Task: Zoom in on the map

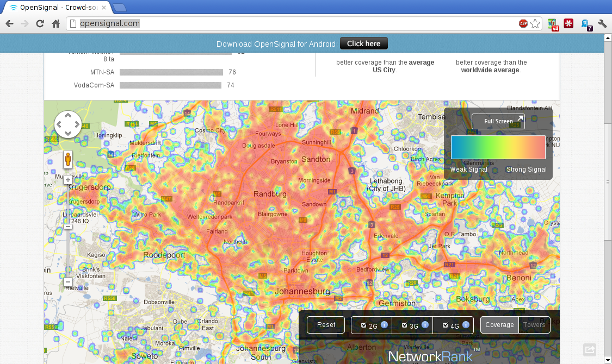Action: pos(68,180)
